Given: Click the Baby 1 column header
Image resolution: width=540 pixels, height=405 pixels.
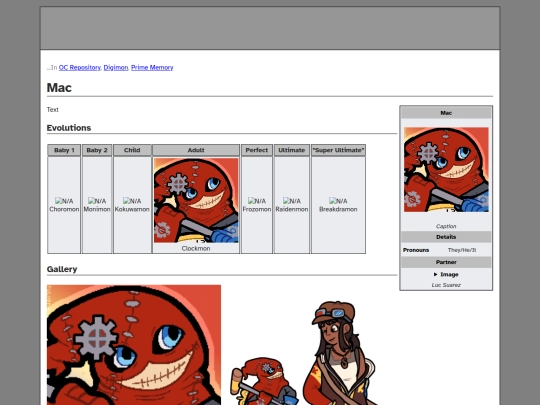Looking at the screenshot, I should [x=64, y=150].
